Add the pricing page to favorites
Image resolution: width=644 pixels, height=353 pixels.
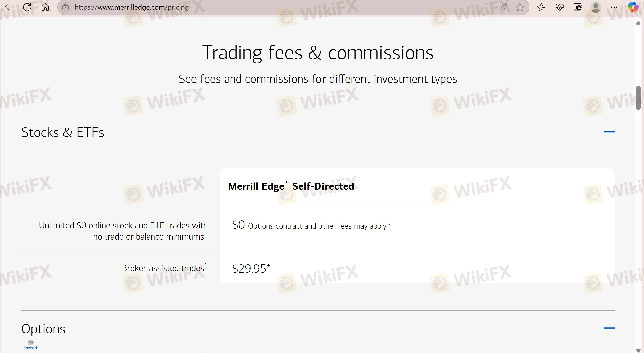pos(520,7)
